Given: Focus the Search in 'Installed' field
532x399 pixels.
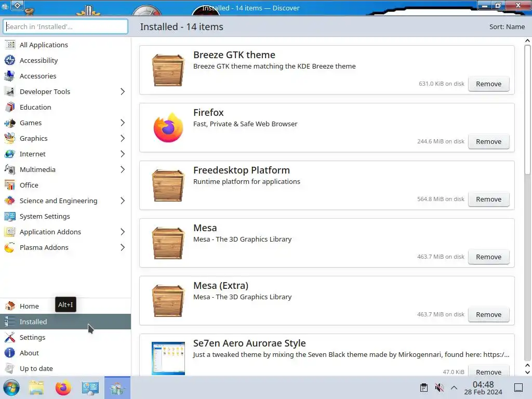Looking at the screenshot, I should 65,26.
